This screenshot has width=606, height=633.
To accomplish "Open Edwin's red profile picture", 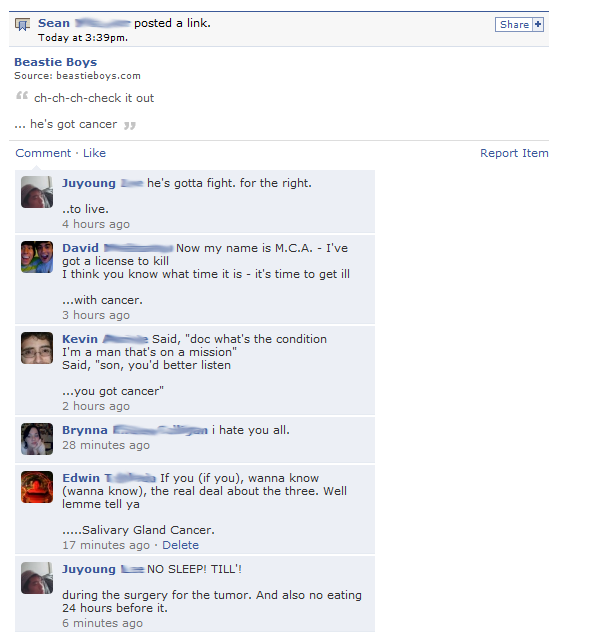I will click(x=37, y=487).
